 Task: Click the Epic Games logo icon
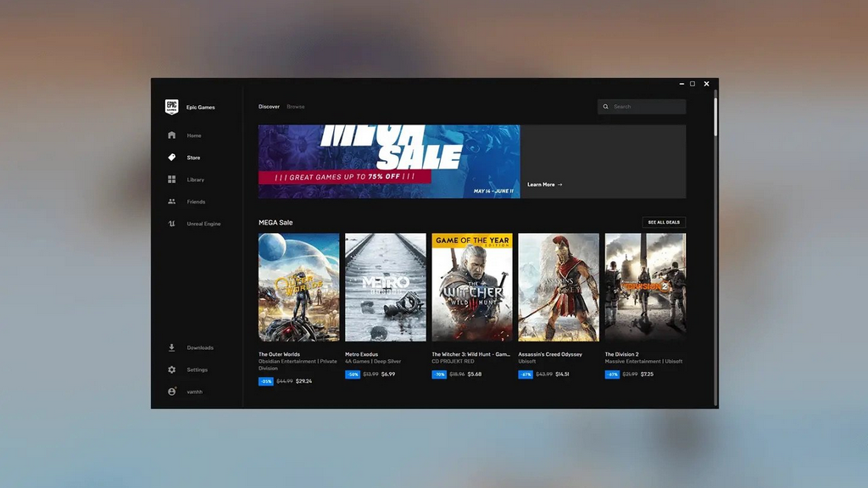(x=171, y=107)
